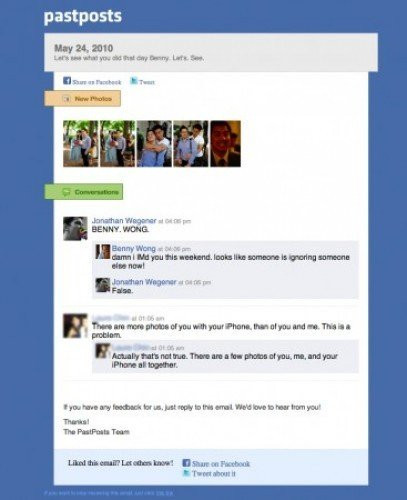The height and width of the screenshot is (500, 407).
Task: Click the footer Facebook icon near Share on Facebook
Action: (x=186, y=463)
